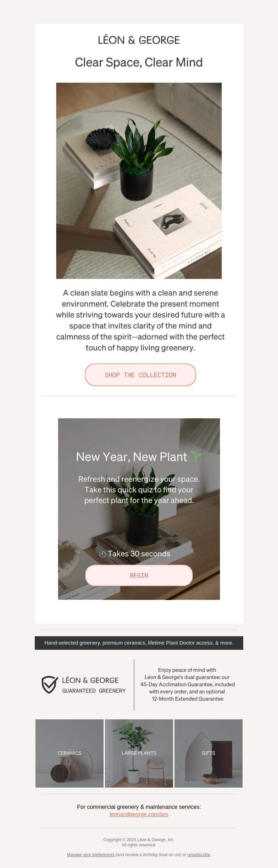Click the Léon & George logo header
The image size is (278, 868).
coord(139,40)
